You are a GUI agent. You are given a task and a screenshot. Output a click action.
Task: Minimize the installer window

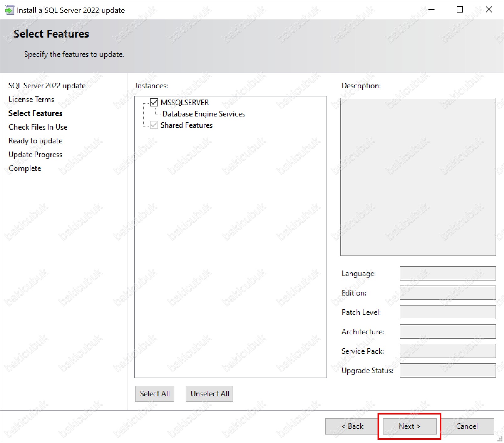[432, 10]
